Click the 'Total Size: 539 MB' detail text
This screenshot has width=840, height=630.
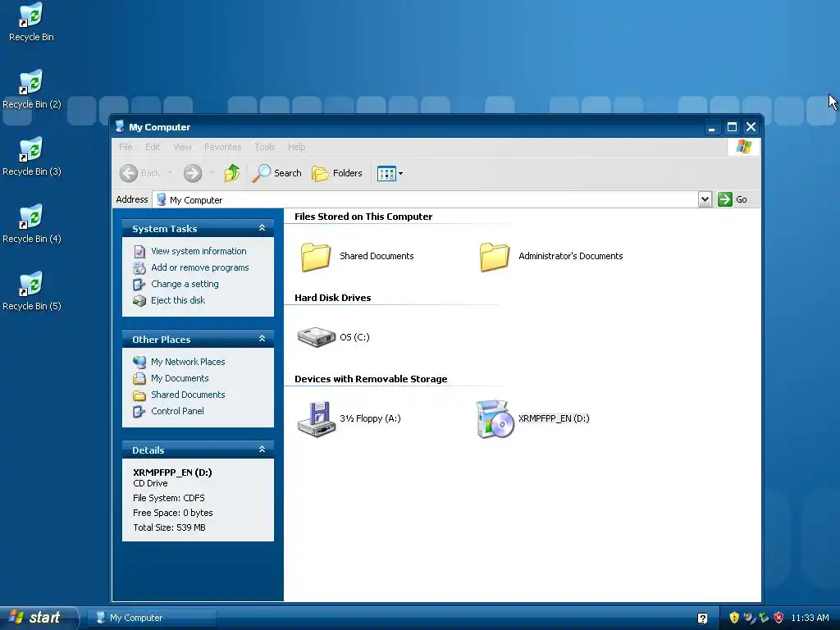169,527
